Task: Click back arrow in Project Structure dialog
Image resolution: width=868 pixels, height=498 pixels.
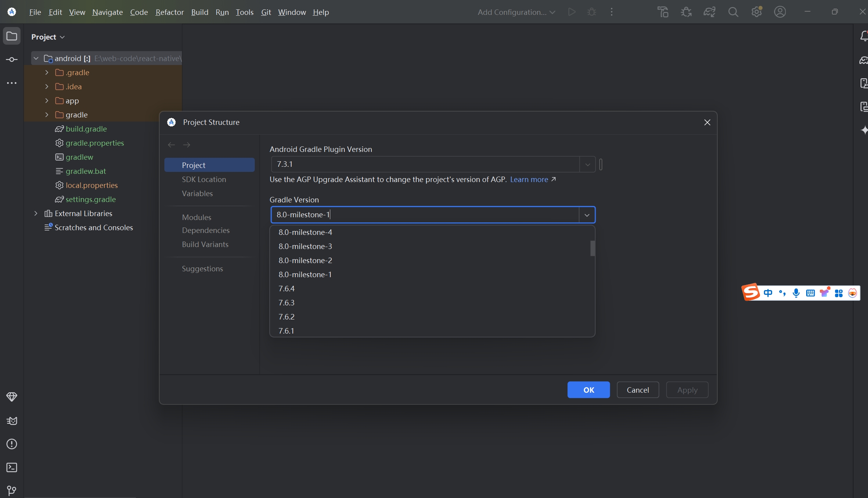Action: (171, 145)
